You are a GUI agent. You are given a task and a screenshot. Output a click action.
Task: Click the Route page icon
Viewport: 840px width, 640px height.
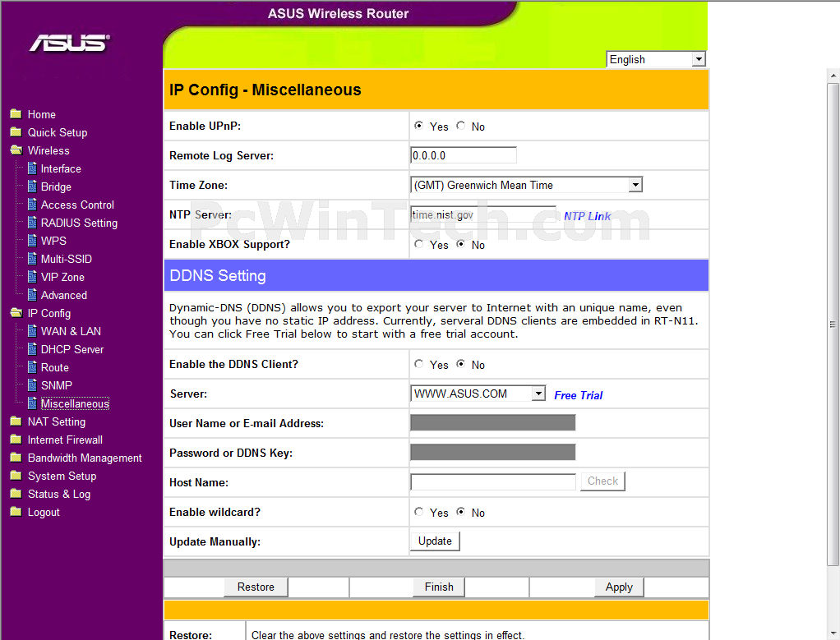point(32,367)
